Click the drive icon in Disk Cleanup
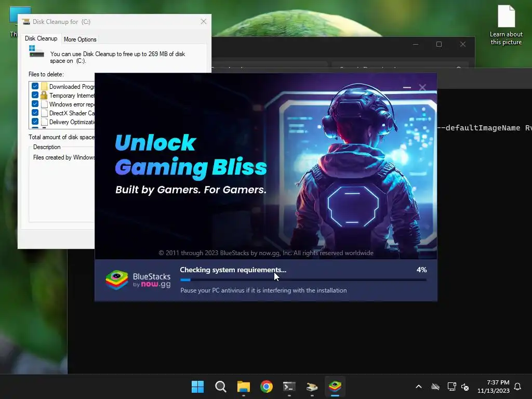The image size is (532, 399). [x=36, y=51]
